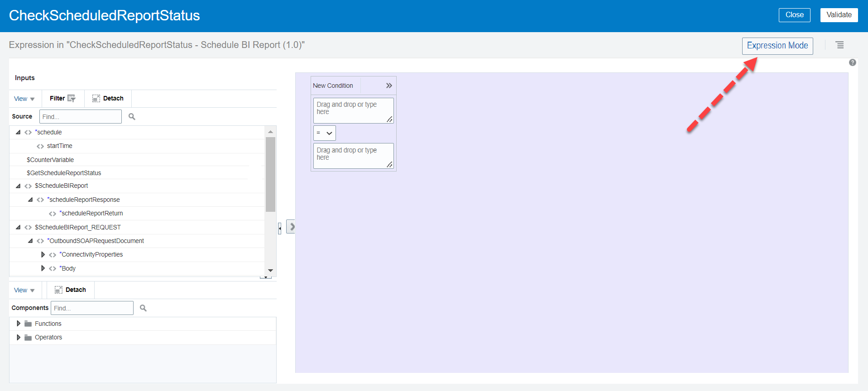Expand the ConnectivityProperties node

click(x=43, y=255)
